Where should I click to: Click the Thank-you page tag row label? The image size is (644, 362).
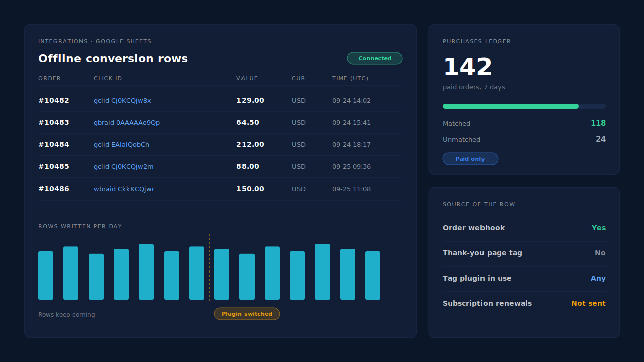[x=482, y=253]
